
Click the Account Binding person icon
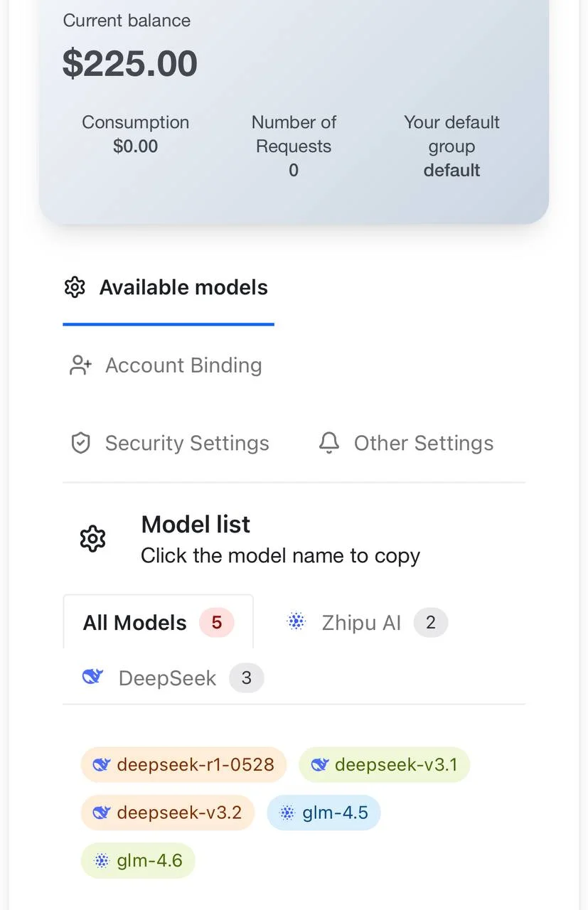click(x=80, y=365)
